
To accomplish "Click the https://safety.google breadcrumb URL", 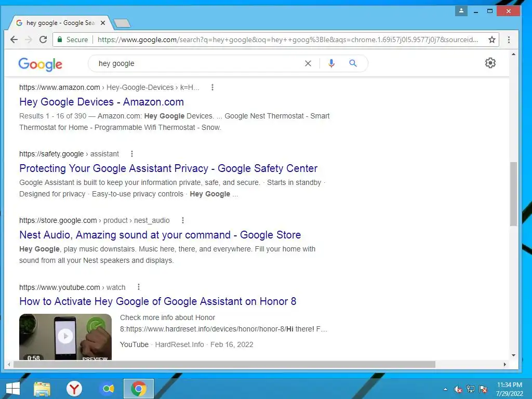I will 51,154.
